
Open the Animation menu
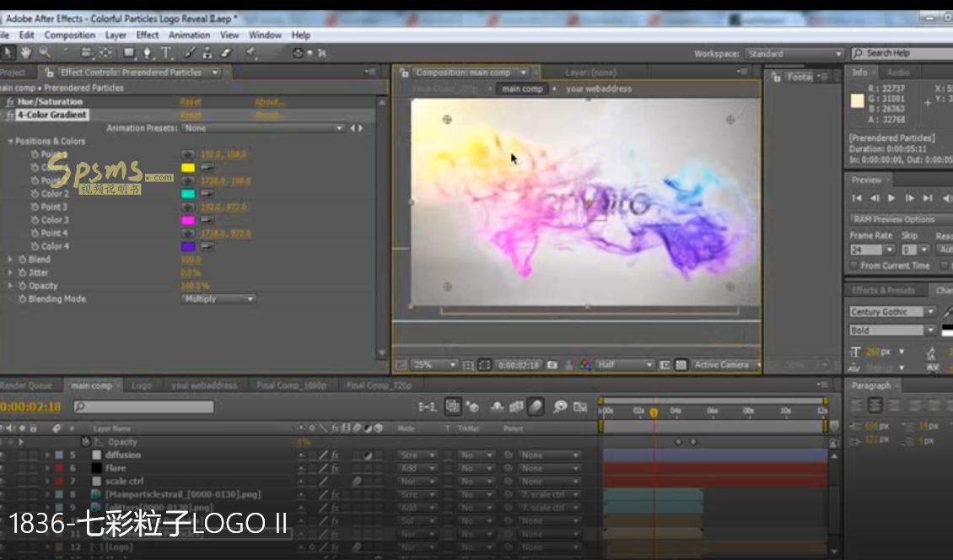click(x=189, y=35)
